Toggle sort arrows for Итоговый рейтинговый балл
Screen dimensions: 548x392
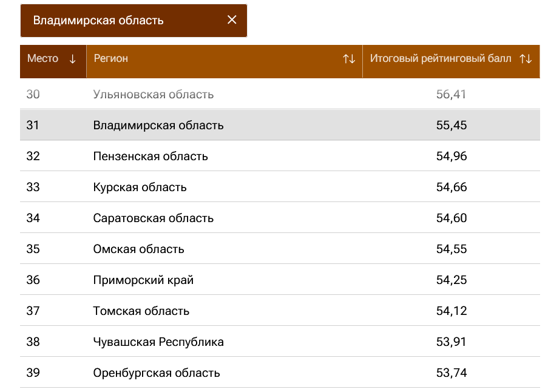(x=526, y=59)
